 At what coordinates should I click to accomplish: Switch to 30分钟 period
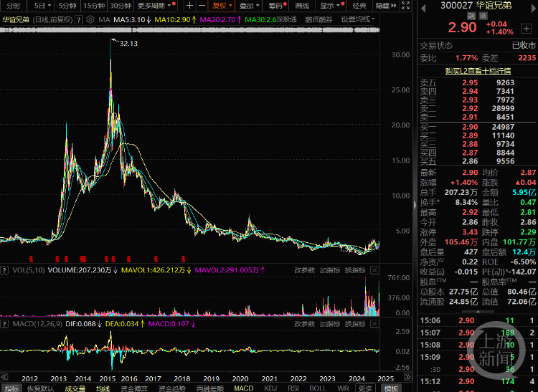click(121, 6)
